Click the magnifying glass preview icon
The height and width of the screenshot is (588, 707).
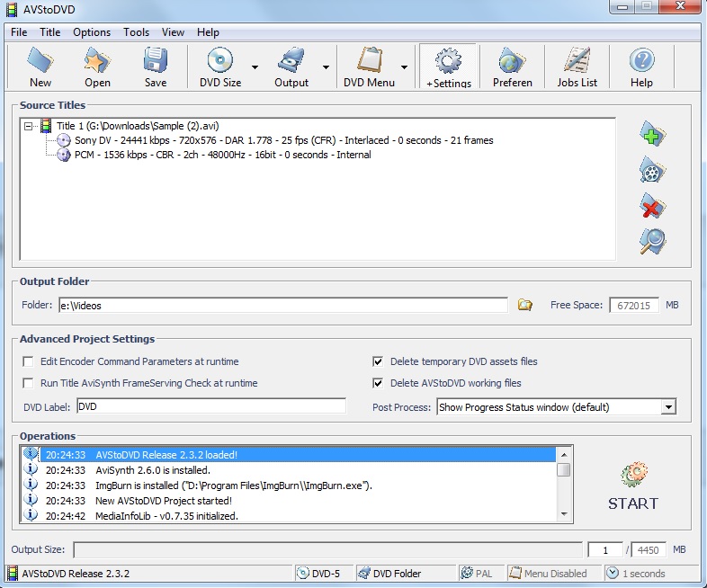652,242
